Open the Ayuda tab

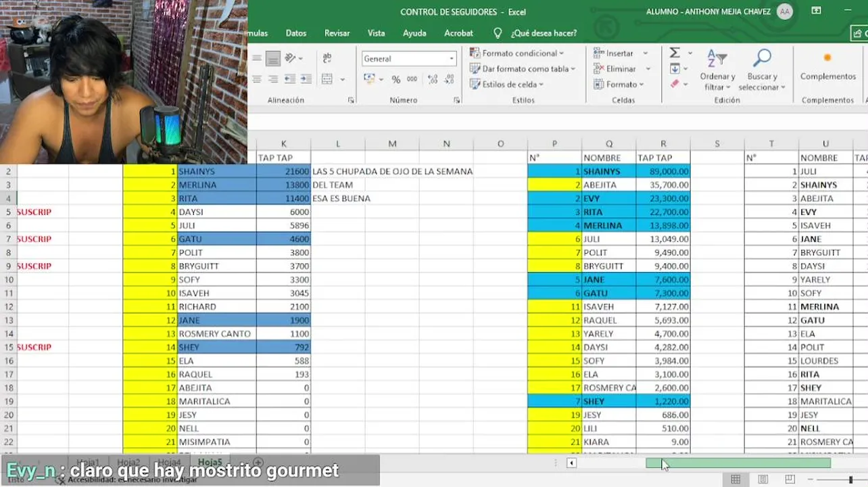[x=414, y=32]
